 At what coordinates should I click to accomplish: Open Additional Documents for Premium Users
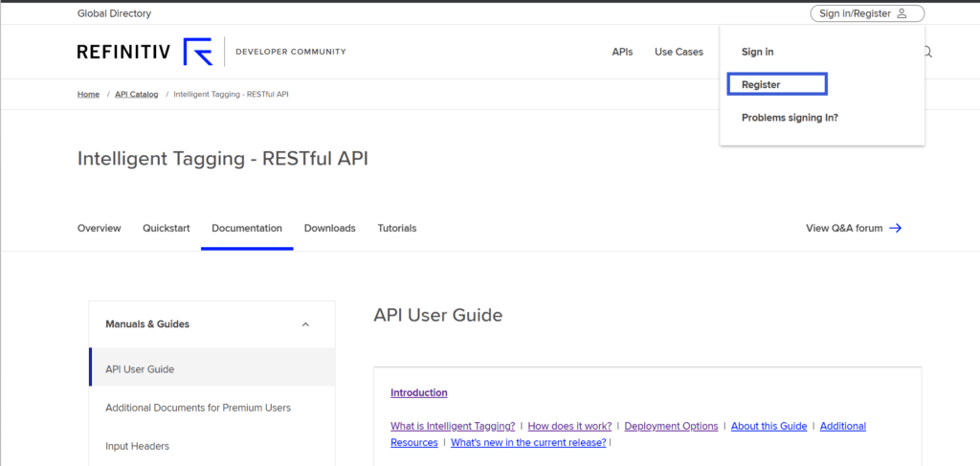(x=198, y=408)
